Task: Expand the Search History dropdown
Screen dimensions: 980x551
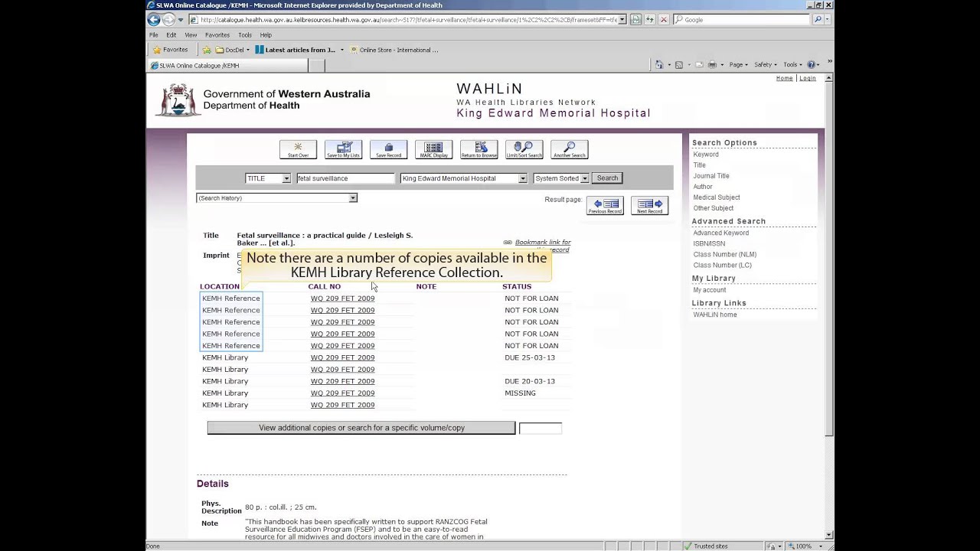Action: click(276, 198)
